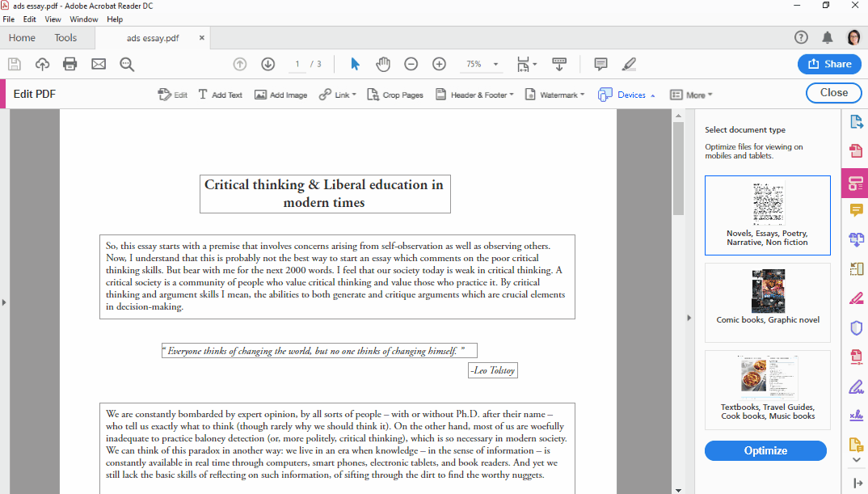Click Add Image tool

point(280,95)
